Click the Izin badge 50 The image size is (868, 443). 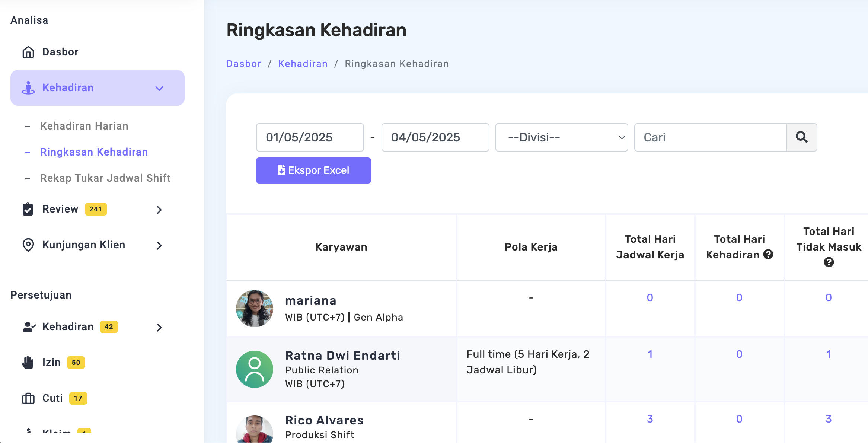click(x=76, y=363)
